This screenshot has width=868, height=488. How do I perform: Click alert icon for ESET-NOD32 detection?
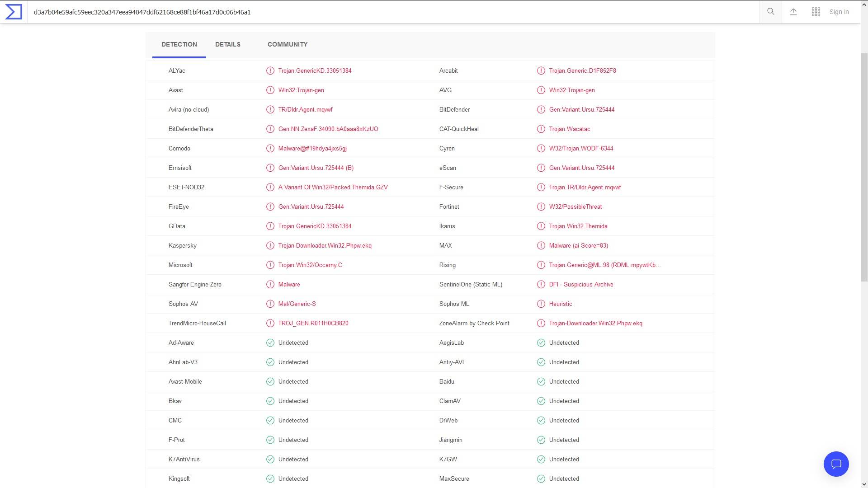pos(270,188)
